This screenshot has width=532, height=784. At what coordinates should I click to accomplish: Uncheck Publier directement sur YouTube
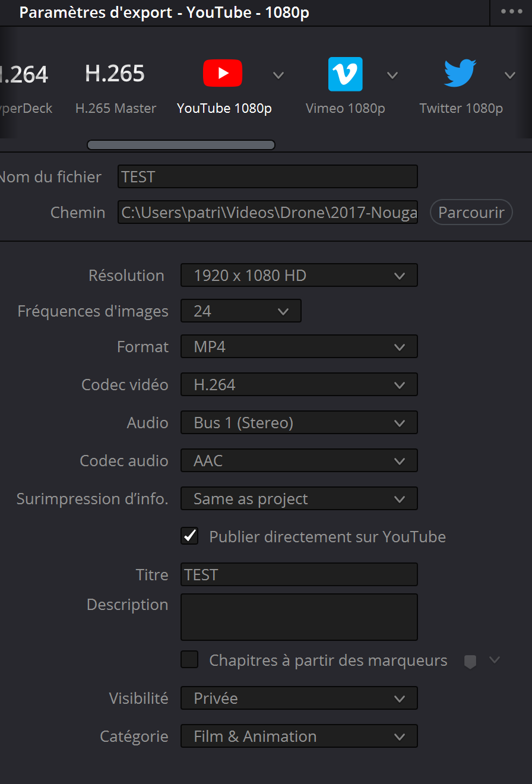tap(189, 536)
